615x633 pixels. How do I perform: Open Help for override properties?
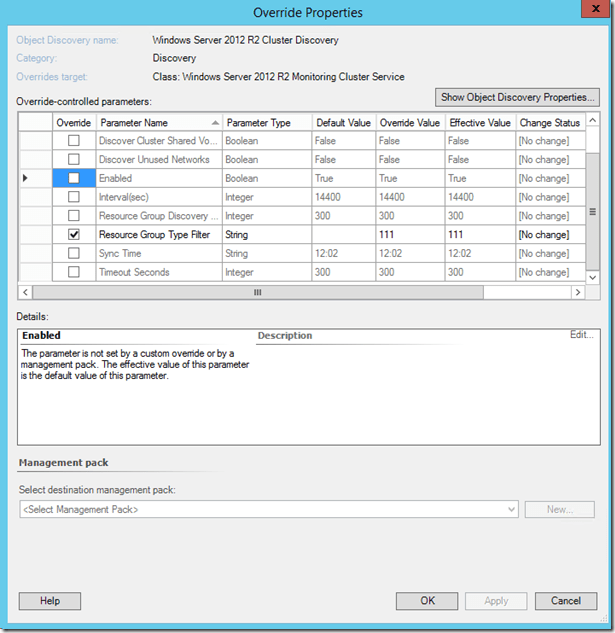(x=50, y=601)
